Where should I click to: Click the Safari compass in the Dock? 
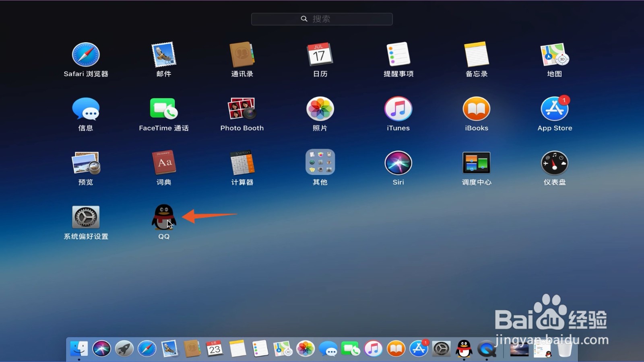[147, 348]
